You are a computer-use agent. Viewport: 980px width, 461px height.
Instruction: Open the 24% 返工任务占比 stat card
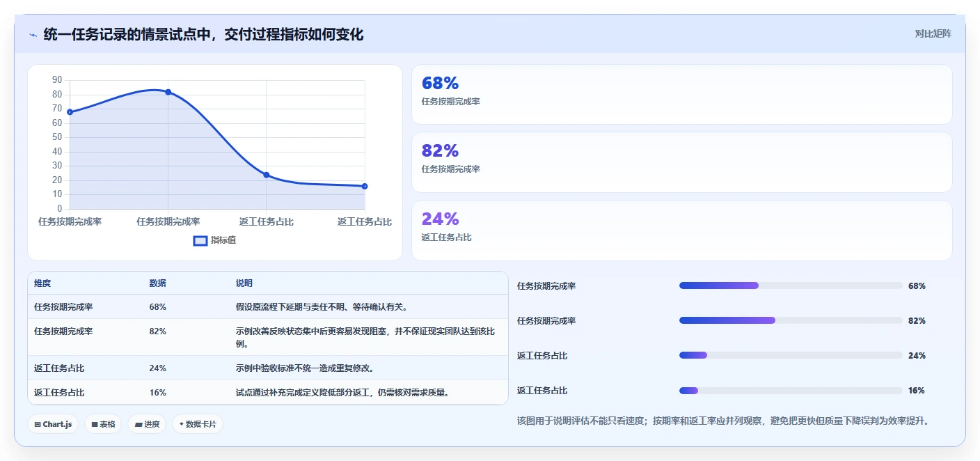[682, 230]
